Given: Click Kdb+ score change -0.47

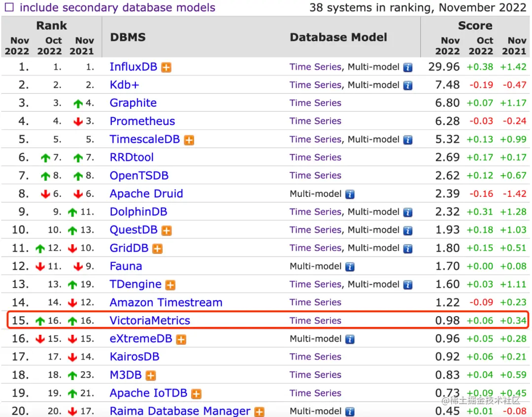Looking at the screenshot, I should (x=514, y=85).
